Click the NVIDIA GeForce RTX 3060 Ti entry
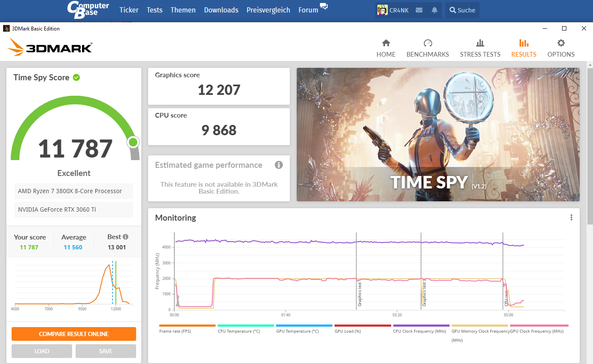Image resolution: width=593 pixels, height=364 pixels. coord(74,209)
